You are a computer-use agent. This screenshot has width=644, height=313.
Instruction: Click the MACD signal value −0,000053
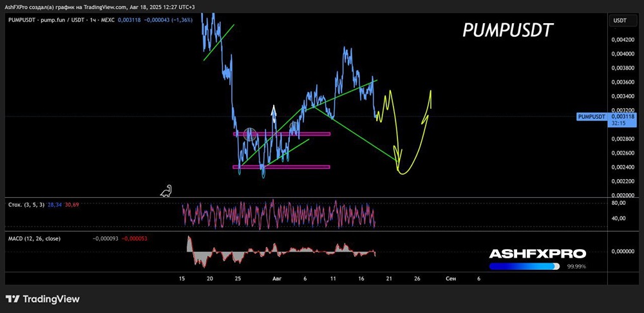point(135,238)
